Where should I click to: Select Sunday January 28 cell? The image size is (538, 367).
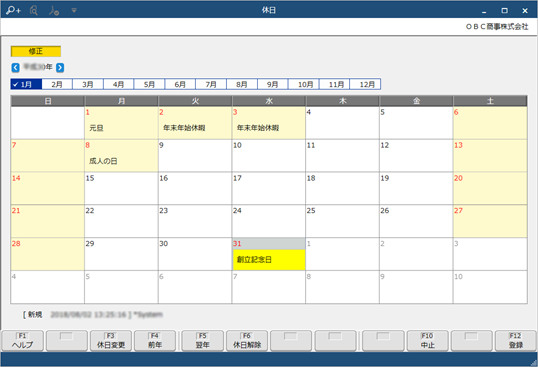(48, 254)
